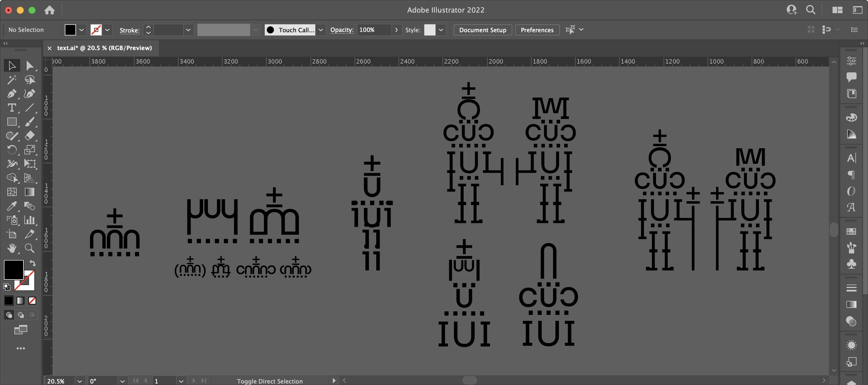The height and width of the screenshot is (385, 868).
Task: Open the Search magnifier in title bar
Action: pos(811,10)
